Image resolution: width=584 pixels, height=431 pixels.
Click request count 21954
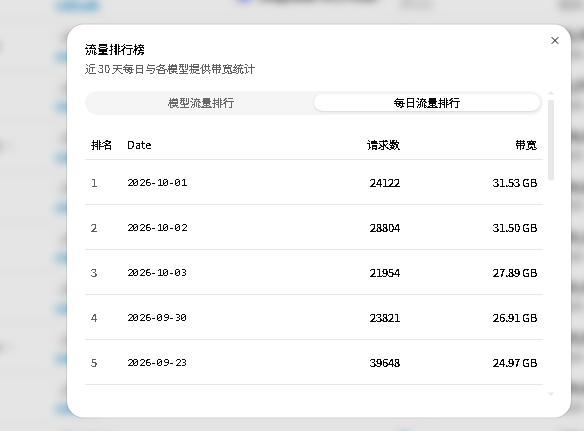click(x=385, y=273)
